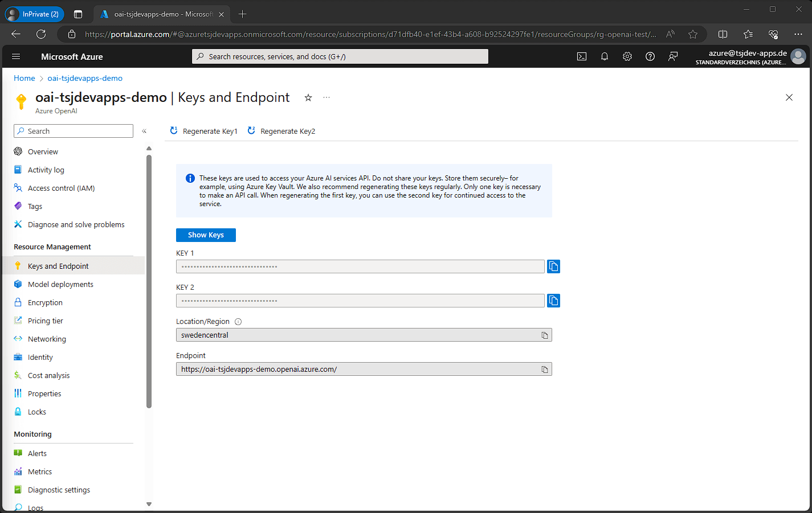
Task: Open portal settings gear
Action: [627, 56]
